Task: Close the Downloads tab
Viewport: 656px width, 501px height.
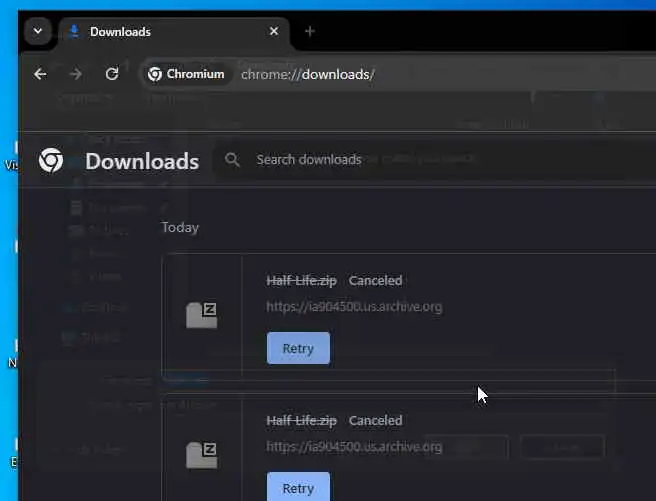Action: click(274, 31)
